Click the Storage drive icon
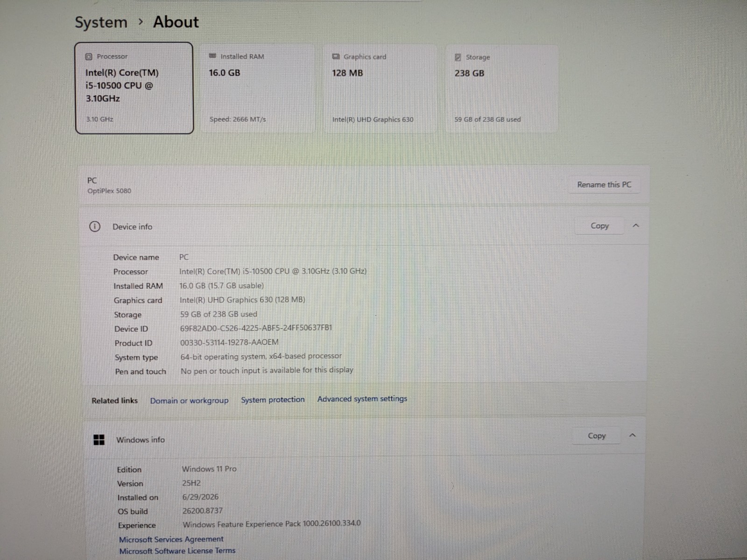The width and height of the screenshot is (747, 560). tap(458, 57)
